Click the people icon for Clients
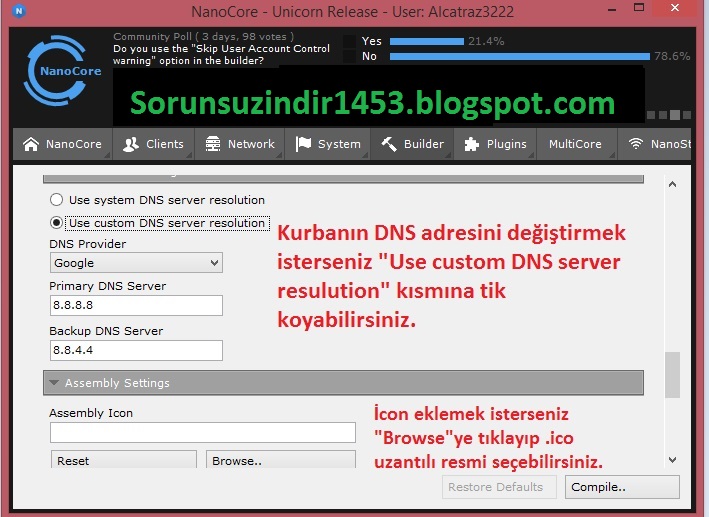 click(x=130, y=144)
